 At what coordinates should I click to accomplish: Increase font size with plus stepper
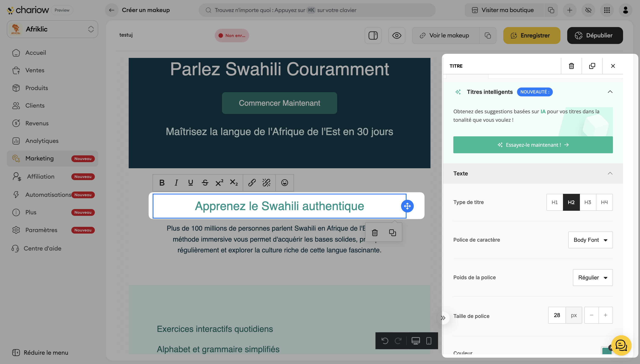[x=605, y=315]
